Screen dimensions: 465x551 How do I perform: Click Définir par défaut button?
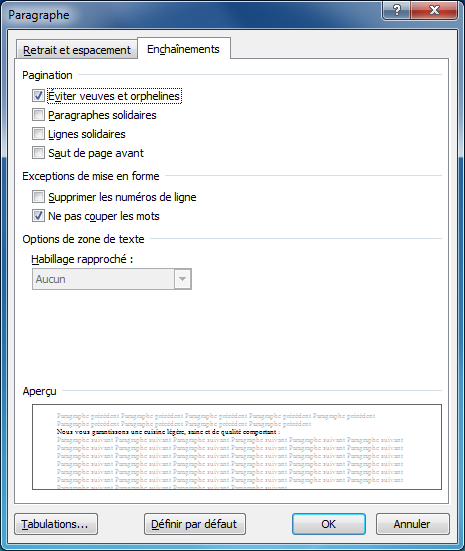click(195, 524)
